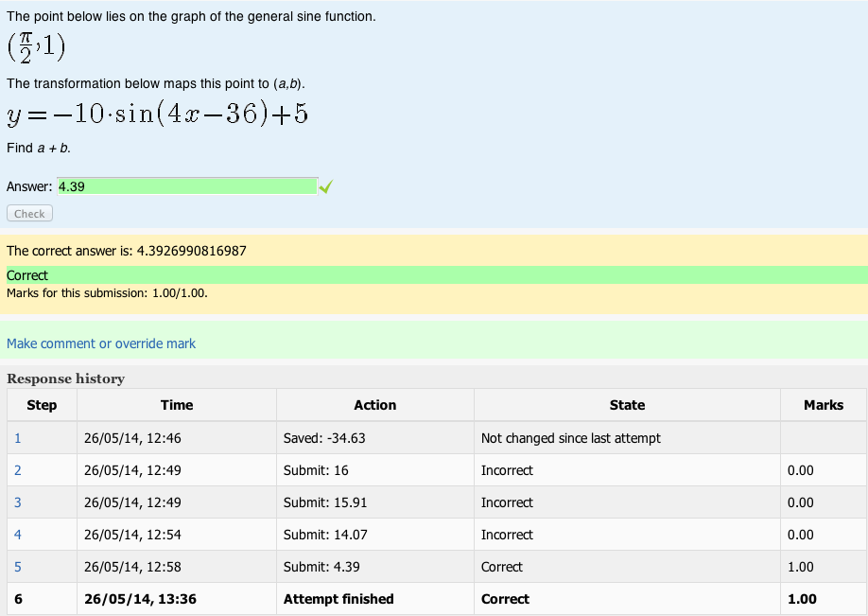This screenshot has width=868, height=616.
Task: Select the sine transformation equation
Action: pyautogui.click(x=157, y=114)
